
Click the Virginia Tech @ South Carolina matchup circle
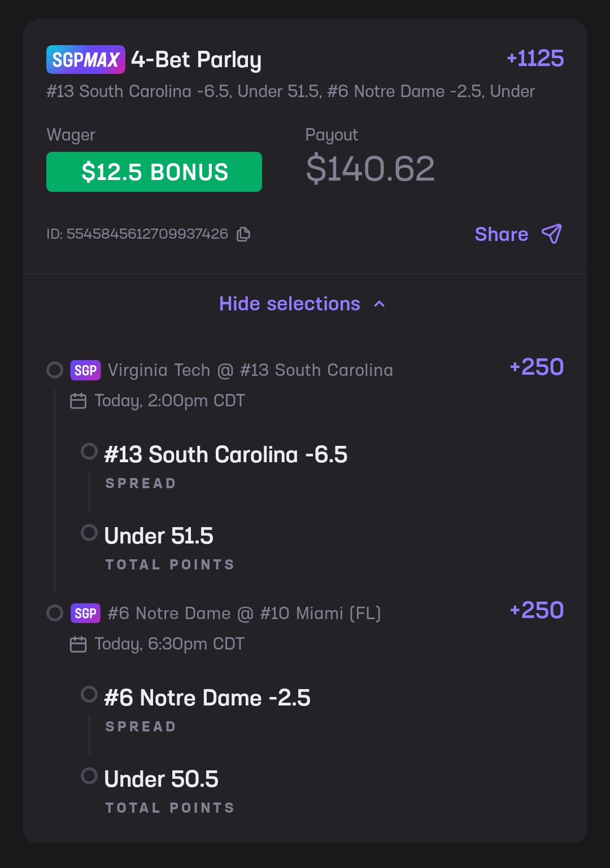[x=55, y=370]
